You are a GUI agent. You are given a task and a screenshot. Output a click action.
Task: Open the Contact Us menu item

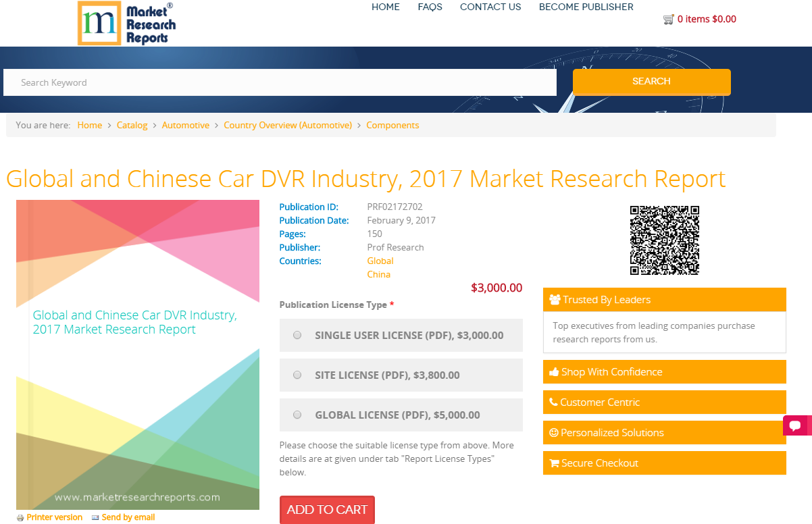pyautogui.click(x=490, y=7)
